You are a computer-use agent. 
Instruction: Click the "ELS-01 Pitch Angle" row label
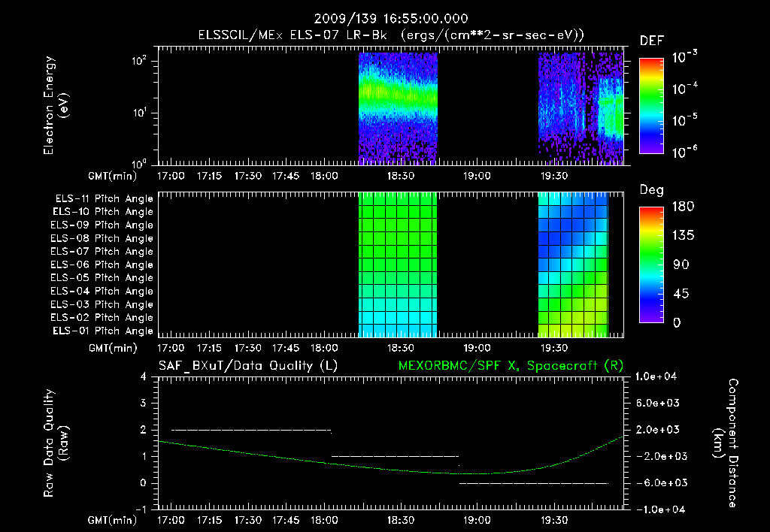click(x=103, y=331)
